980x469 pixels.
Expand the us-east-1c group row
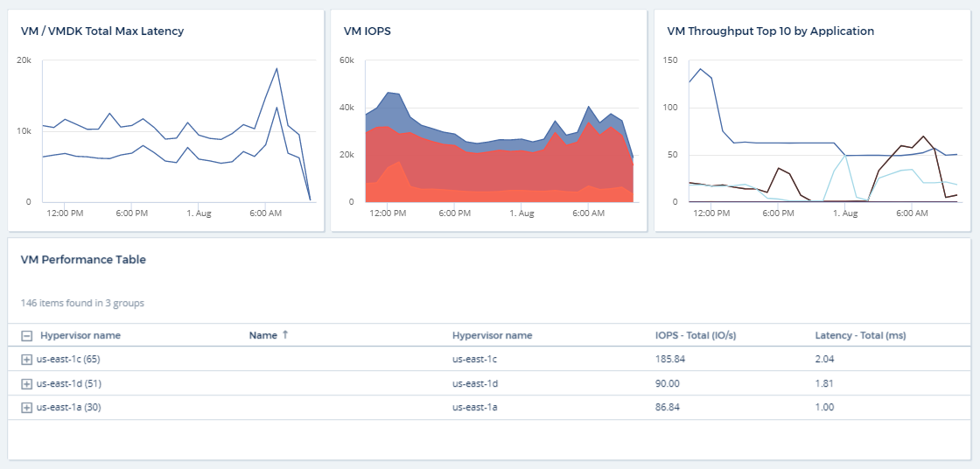pos(26,359)
